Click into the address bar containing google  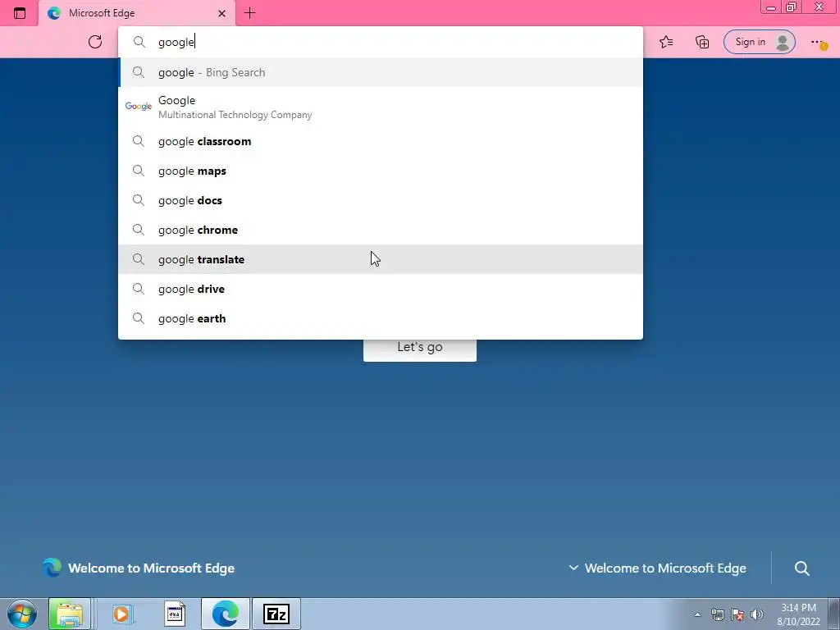[x=381, y=42]
